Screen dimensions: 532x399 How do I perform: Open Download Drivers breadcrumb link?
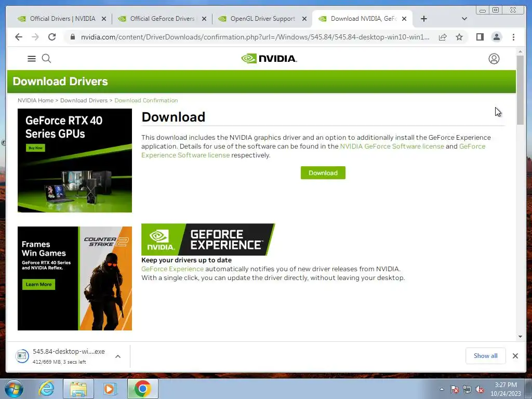[x=84, y=100]
